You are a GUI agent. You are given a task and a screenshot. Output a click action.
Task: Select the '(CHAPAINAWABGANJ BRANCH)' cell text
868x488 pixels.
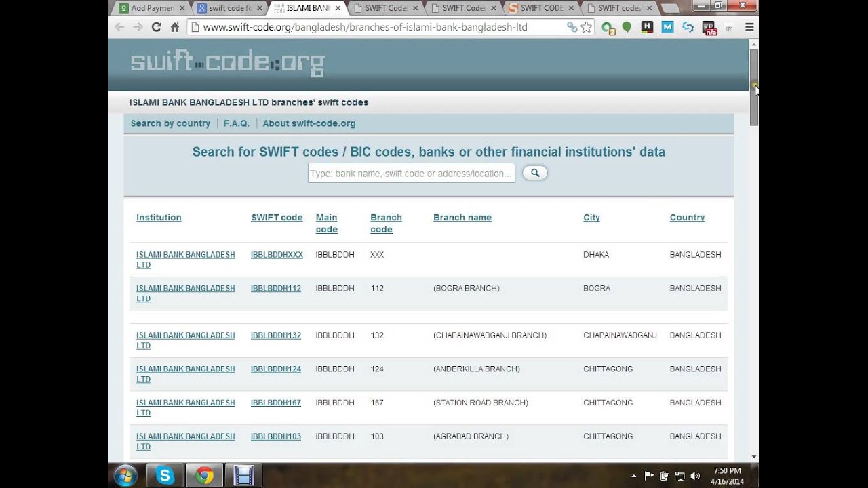[x=490, y=335]
